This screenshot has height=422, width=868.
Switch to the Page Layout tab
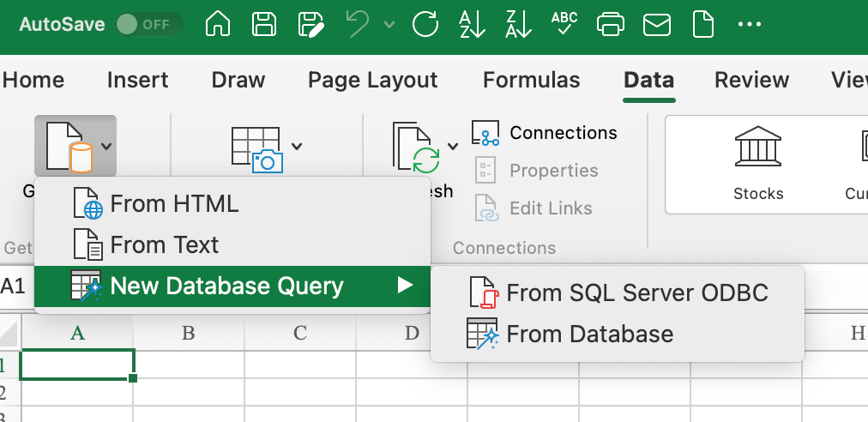point(373,81)
